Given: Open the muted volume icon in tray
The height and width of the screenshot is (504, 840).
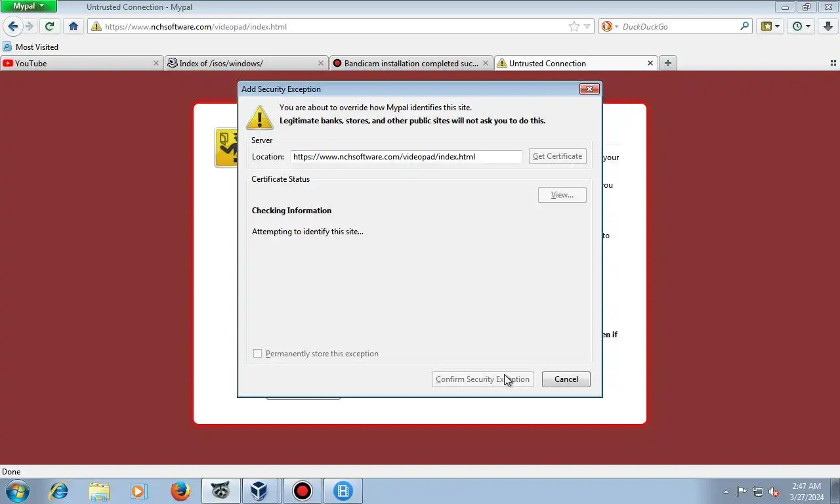Looking at the screenshot, I should (x=774, y=492).
